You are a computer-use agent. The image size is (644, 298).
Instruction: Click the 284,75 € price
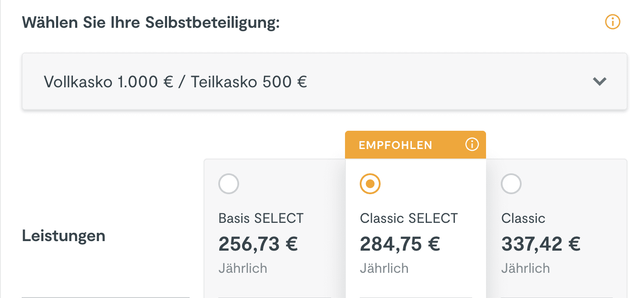tap(400, 244)
